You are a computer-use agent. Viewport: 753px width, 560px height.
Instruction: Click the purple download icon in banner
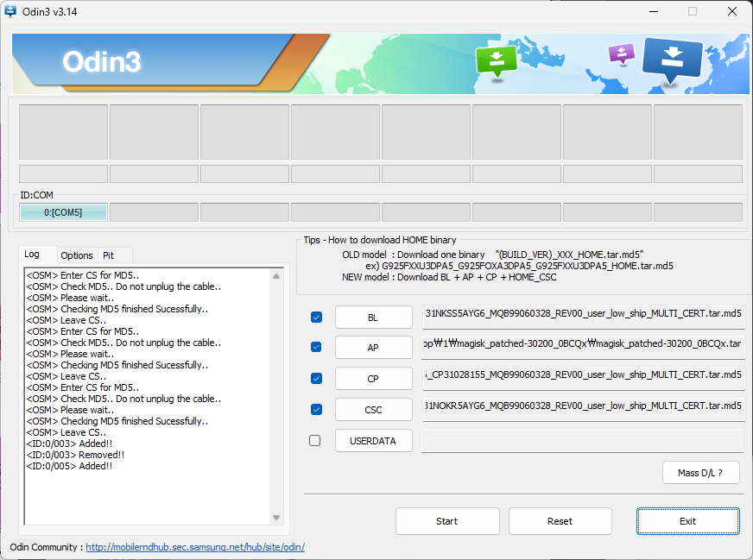coord(622,53)
